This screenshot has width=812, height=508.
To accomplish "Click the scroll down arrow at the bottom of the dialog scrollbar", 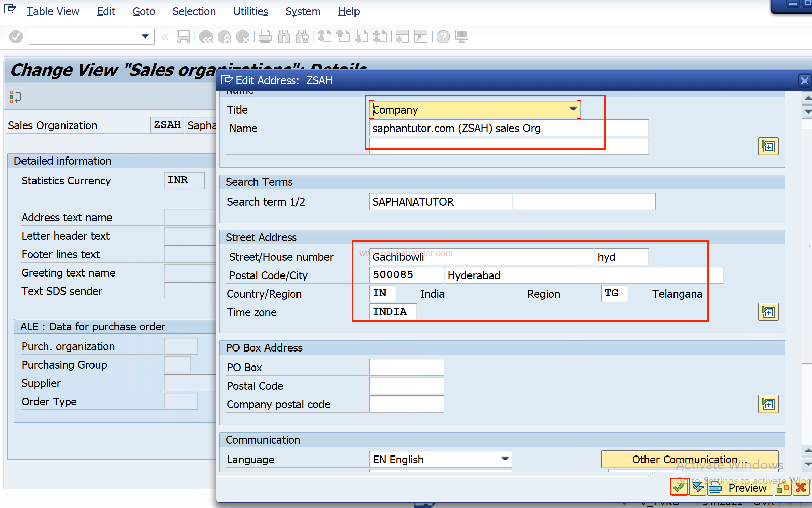I will pyautogui.click(x=807, y=464).
